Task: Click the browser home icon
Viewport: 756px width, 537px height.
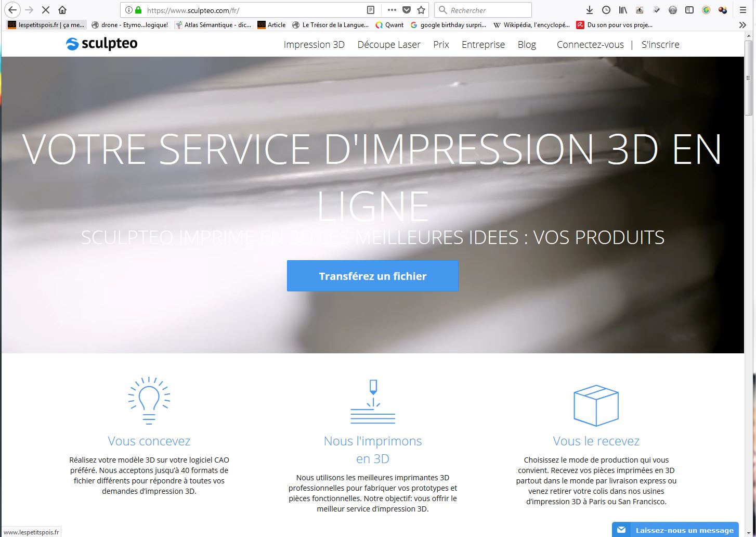Action: click(x=62, y=10)
